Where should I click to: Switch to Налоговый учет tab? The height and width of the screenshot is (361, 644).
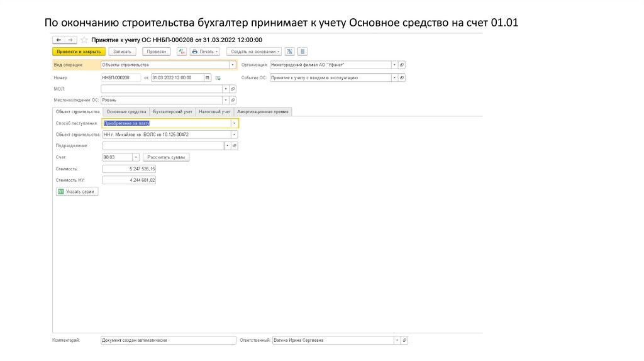(215, 112)
